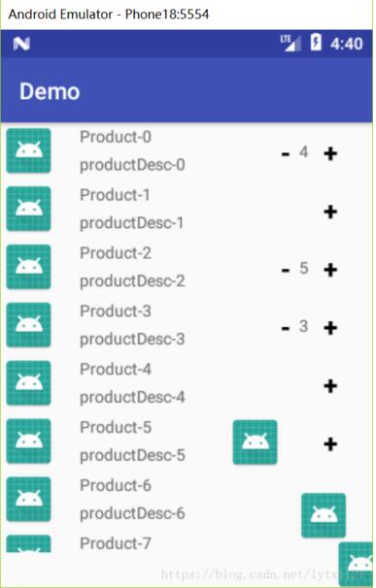Image resolution: width=376 pixels, height=588 pixels.
Task: Tap the battery charging icon in status bar
Action: (x=316, y=42)
